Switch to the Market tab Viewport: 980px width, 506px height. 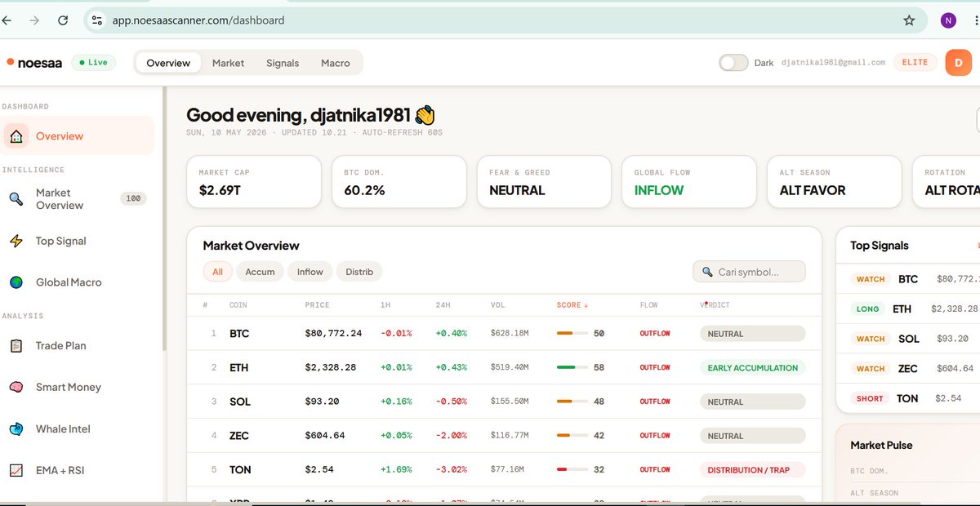pyautogui.click(x=228, y=63)
